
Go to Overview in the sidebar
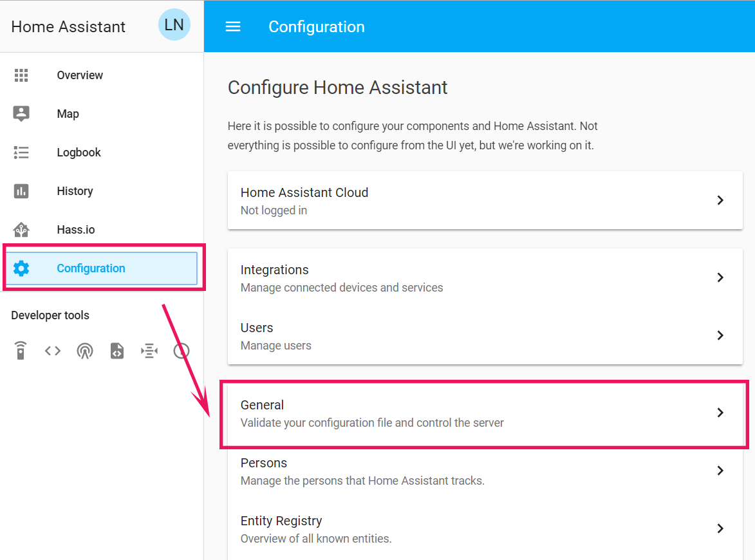pyautogui.click(x=80, y=75)
